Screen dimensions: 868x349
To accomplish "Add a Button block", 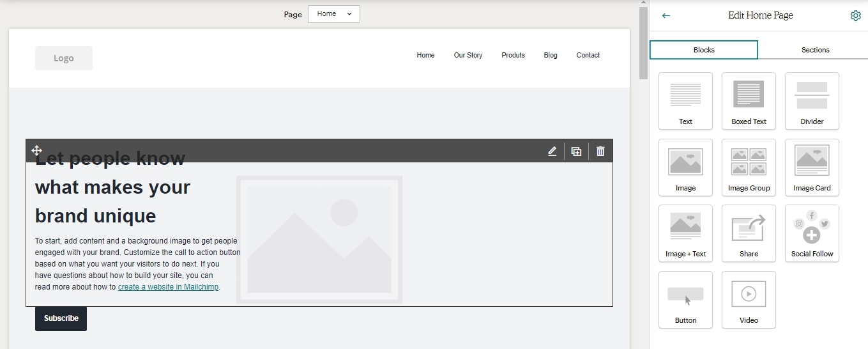I will (x=685, y=300).
